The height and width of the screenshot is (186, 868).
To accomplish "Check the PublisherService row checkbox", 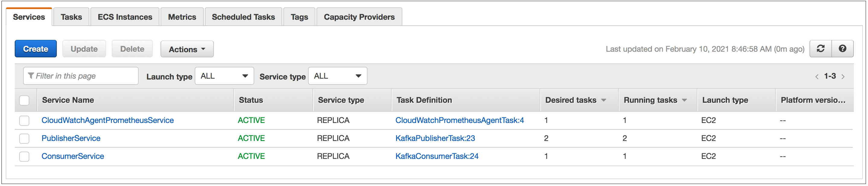I will pos(24,138).
